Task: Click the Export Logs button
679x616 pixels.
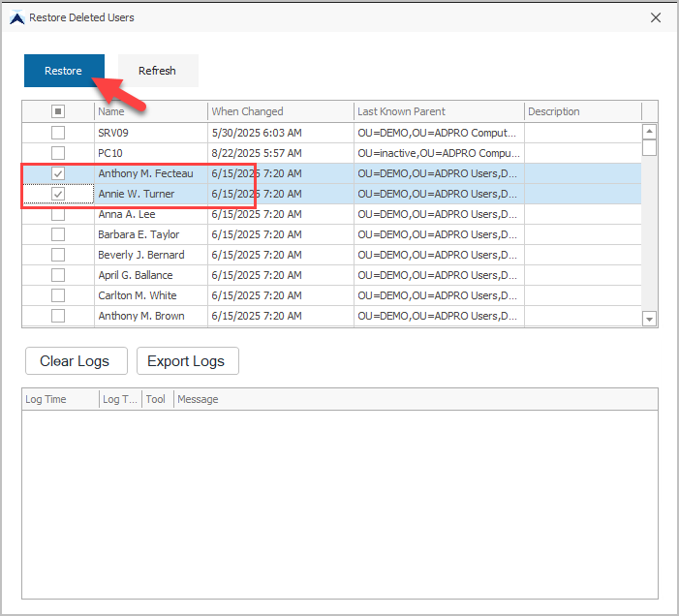Action: [186, 361]
